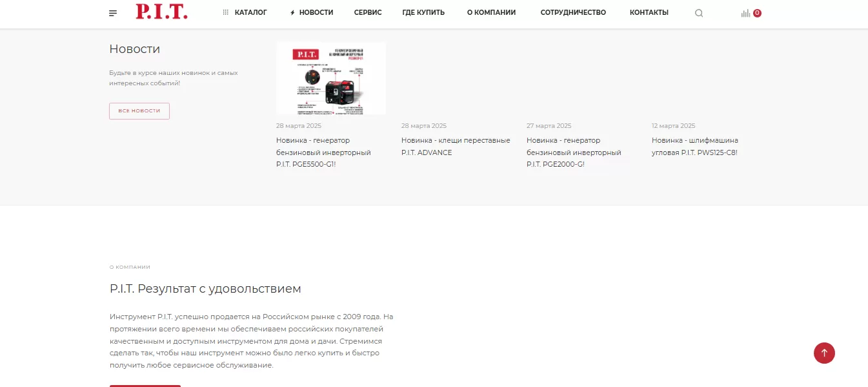The height and width of the screenshot is (387, 868).
Task: Open the Сервис menu item
Action: point(368,12)
